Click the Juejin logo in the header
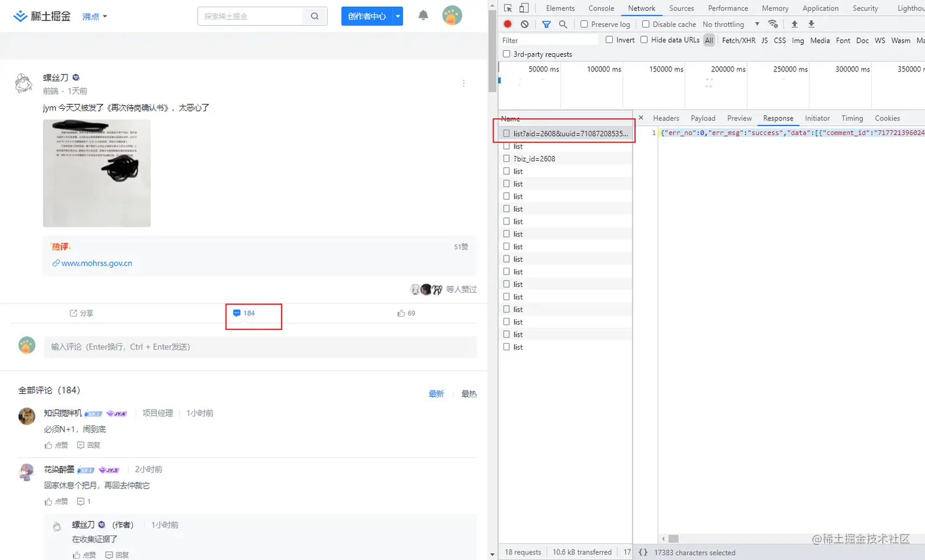925x560 pixels. click(x=42, y=17)
